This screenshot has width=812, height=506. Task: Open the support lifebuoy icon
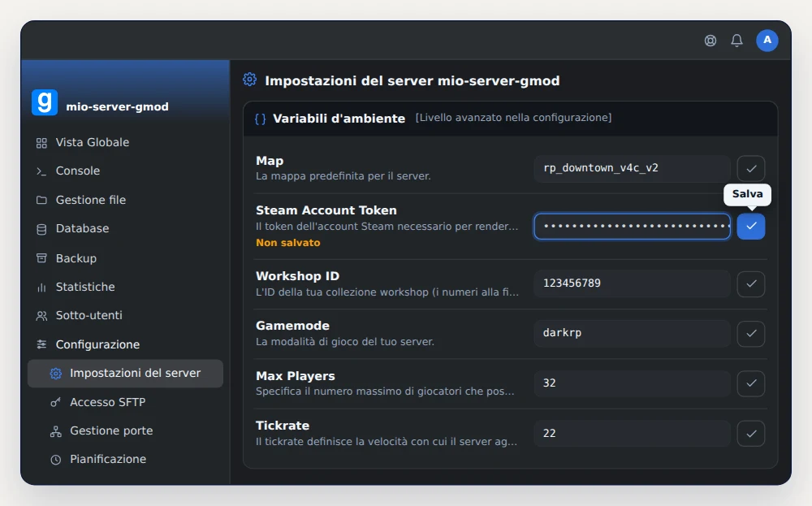[710, 41]
